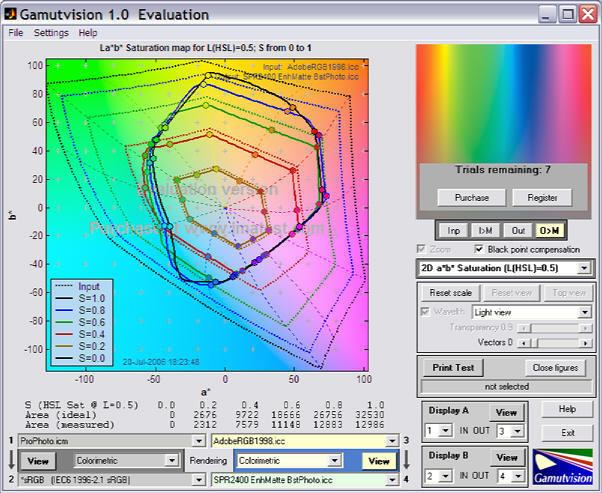Open the File menu

pyautogui.click(x=16, y=33)
